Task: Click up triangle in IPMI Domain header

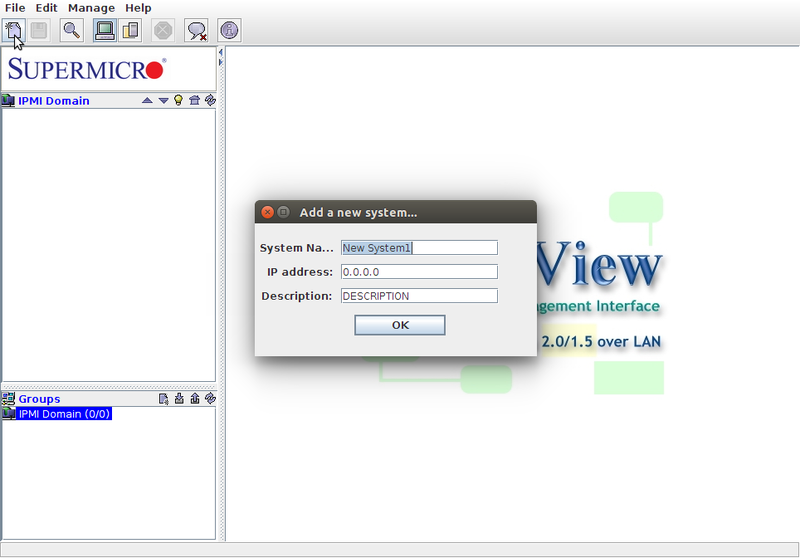Action: coord(147,100)
